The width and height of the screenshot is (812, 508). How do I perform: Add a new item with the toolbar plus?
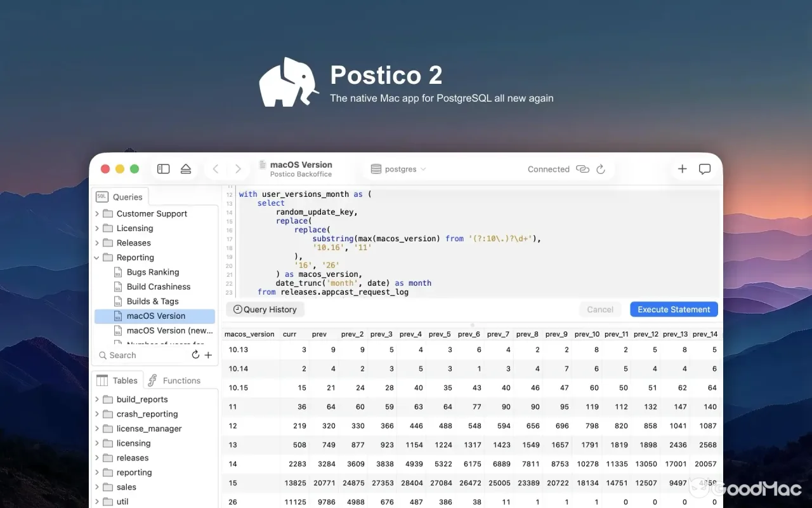[x=683, y=169]
